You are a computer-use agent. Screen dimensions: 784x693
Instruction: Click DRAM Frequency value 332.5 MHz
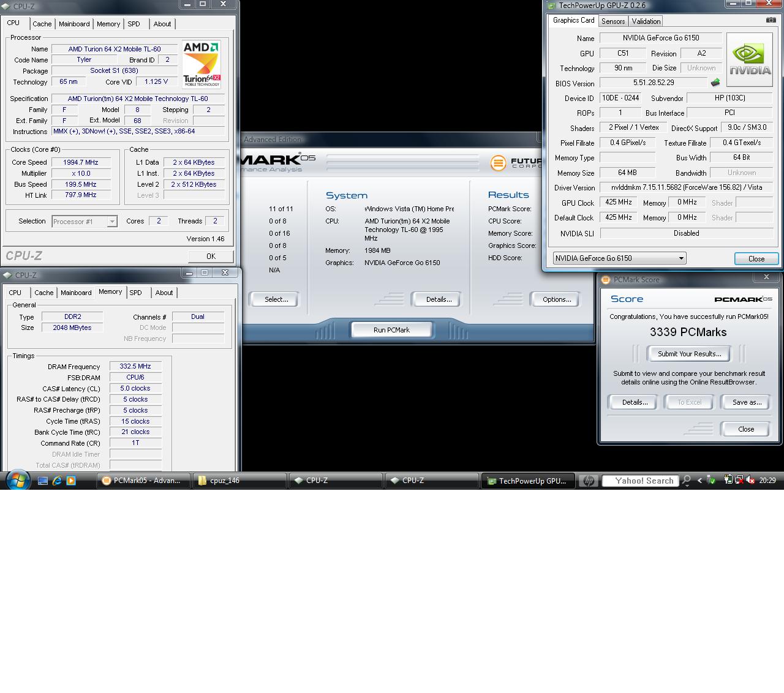coord(135,366)
